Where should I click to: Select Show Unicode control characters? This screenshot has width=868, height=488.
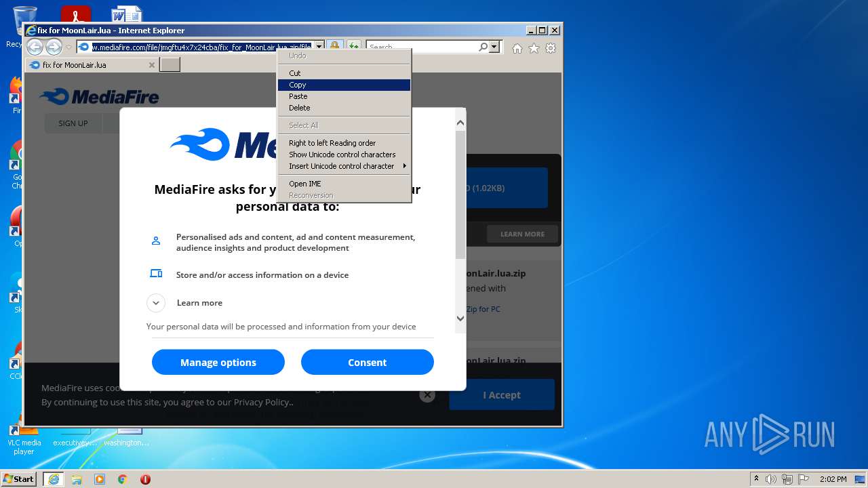coord(344,155)
